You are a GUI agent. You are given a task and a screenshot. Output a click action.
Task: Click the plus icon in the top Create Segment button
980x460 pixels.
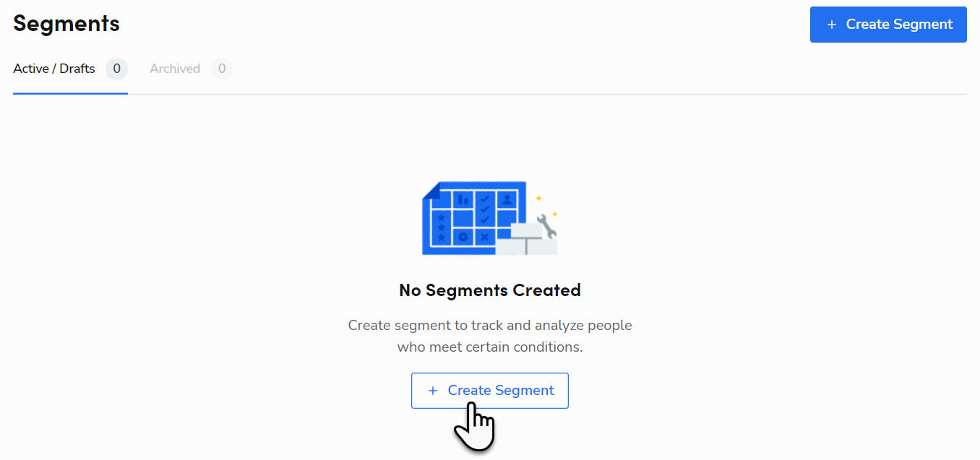pyautogui.click(x=830, y=24)
